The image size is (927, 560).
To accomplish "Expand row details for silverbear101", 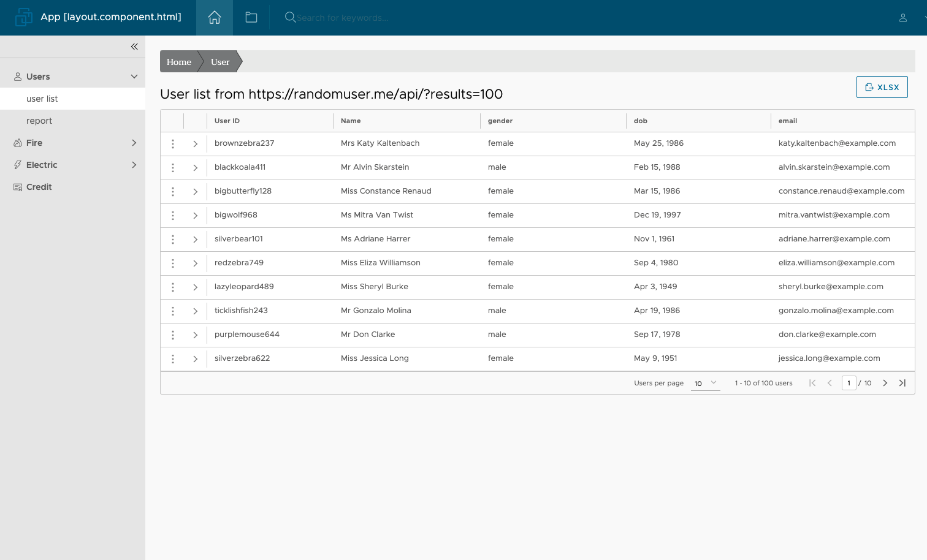I will click(196, 240).
